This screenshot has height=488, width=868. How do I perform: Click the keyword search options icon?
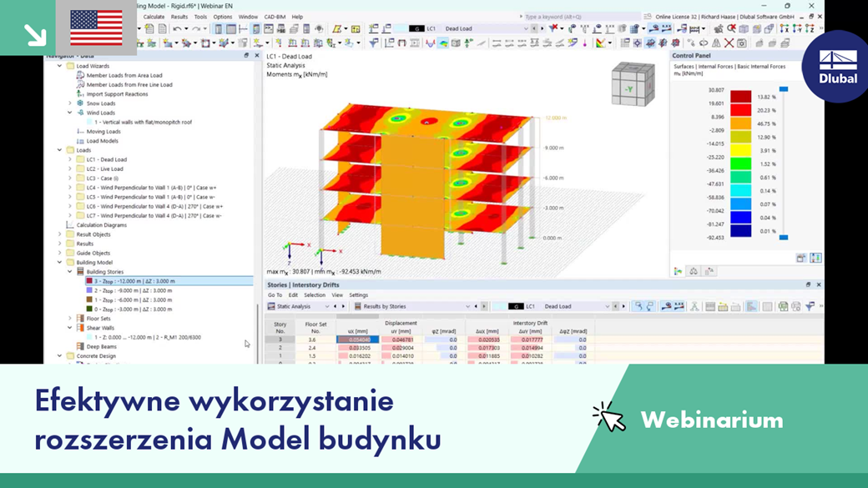pyautogui.click(x=647, y=17)
